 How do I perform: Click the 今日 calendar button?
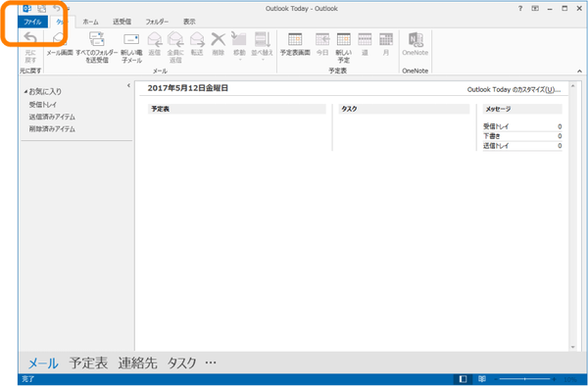click(x=322, y=44)
